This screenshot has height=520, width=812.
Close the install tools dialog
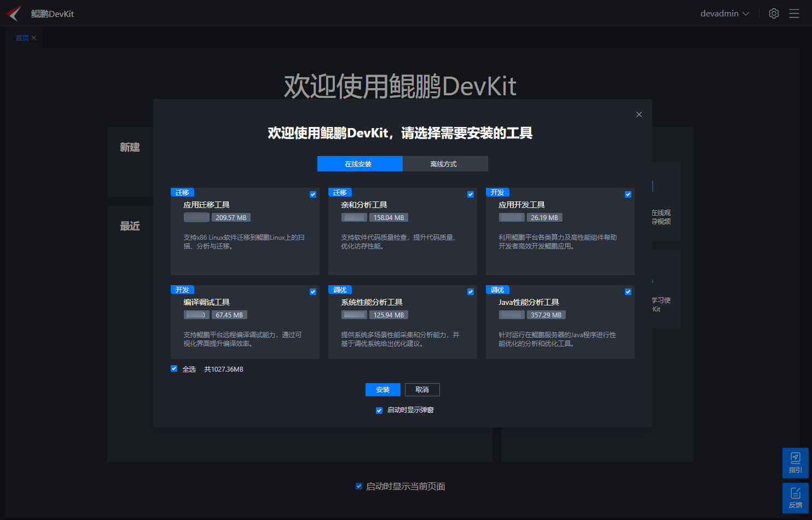(639, 114)
